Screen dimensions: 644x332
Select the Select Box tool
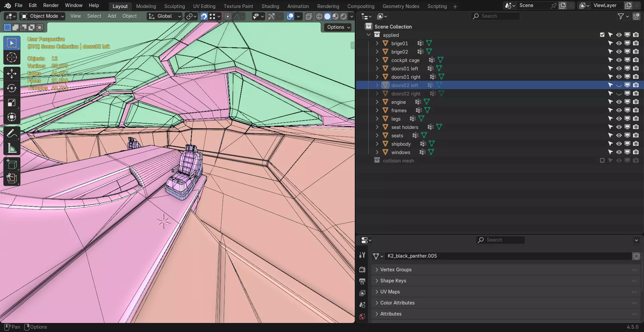(12, 43)
